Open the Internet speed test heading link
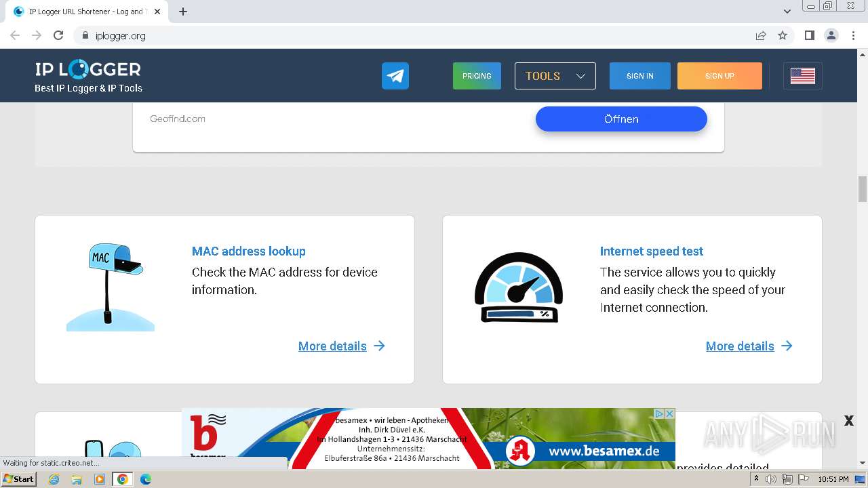 tap(652, 251)
